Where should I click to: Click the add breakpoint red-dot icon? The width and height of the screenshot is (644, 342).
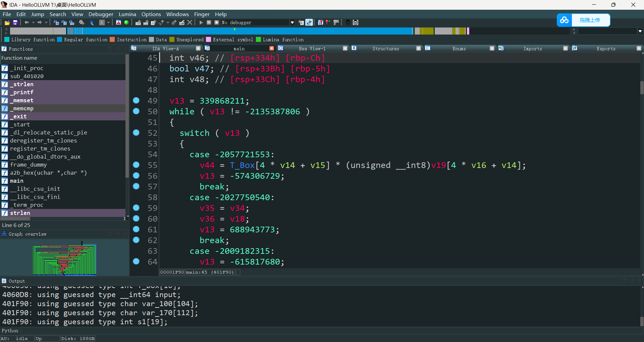(328, 22)
